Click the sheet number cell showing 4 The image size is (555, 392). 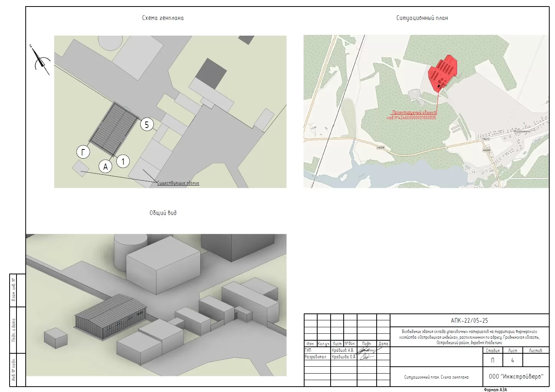pos(512,361)
